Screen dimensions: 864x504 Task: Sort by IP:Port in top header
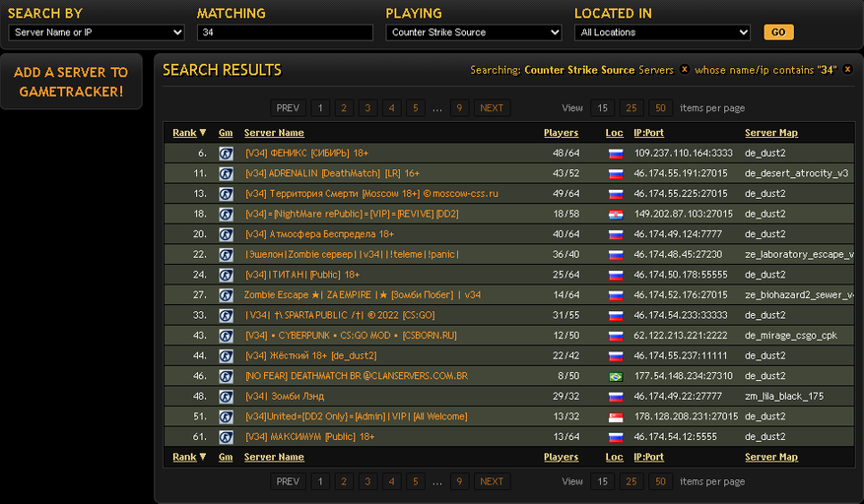[648, 133]
